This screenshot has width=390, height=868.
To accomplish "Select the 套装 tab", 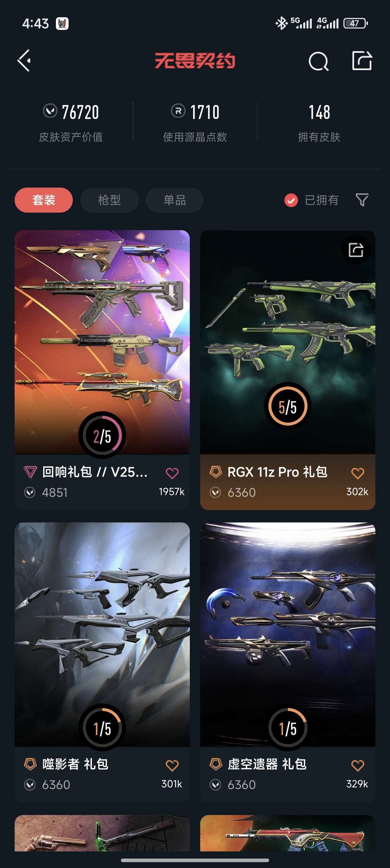I will pyautogui.click(x=44, y=200).
